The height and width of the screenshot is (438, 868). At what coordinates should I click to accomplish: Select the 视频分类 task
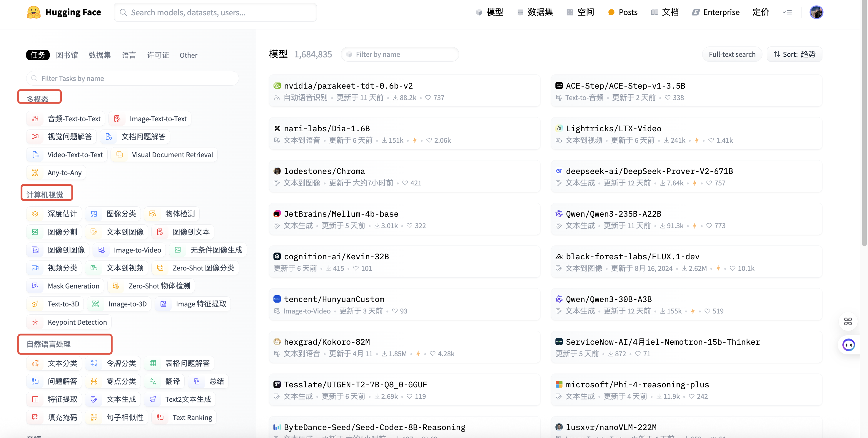point(54,268)
